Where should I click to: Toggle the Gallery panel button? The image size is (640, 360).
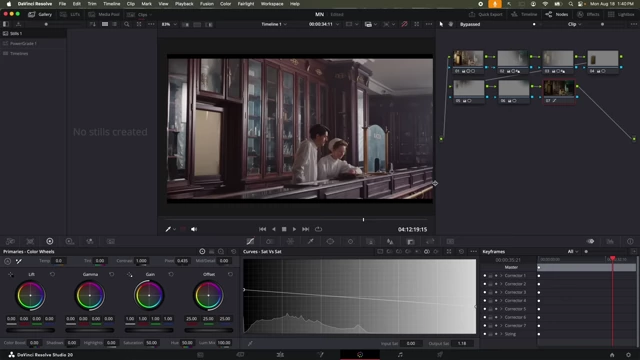tap(40, 14)
